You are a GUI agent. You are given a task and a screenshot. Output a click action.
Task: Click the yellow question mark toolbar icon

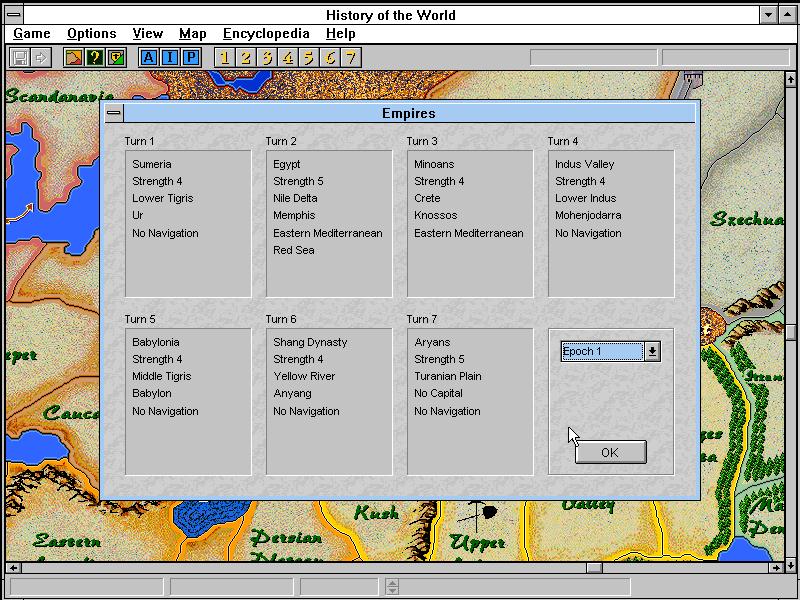95,58
